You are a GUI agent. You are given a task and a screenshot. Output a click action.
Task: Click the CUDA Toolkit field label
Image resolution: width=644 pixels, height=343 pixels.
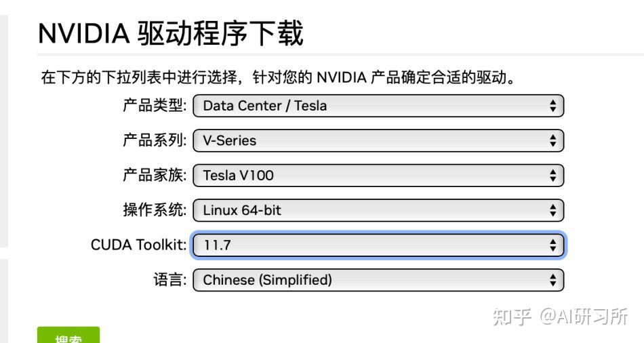tap(138, 245)
